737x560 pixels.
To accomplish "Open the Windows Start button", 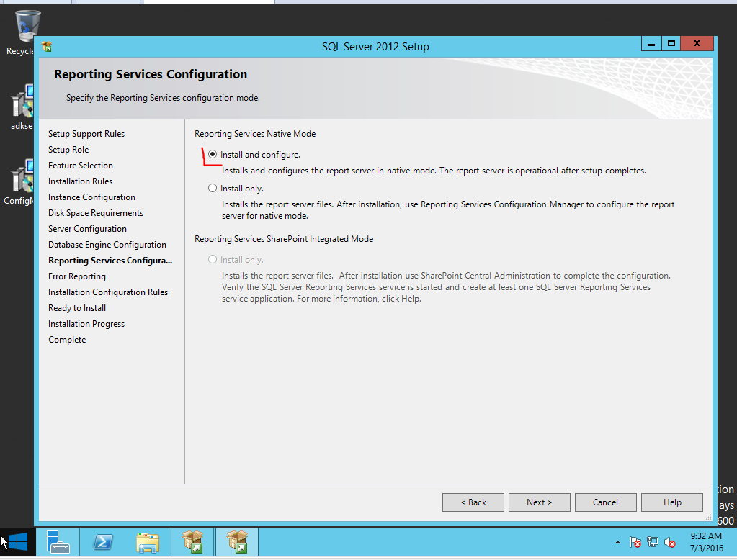I will click(x=18, y=542).
